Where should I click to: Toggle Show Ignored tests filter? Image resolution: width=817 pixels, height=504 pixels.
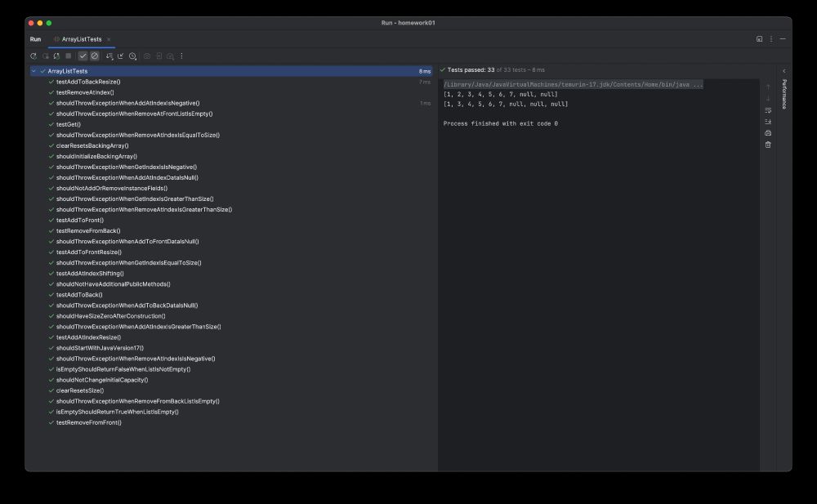95,56
